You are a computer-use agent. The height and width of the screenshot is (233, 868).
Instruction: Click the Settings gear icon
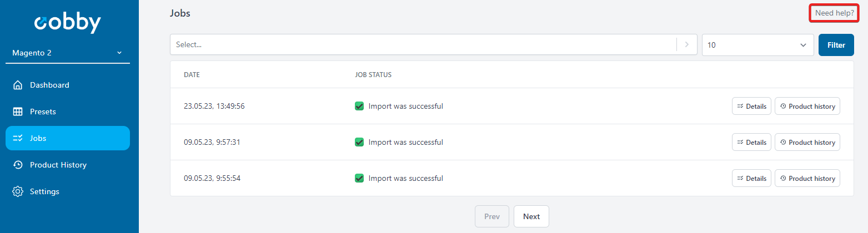18,191
